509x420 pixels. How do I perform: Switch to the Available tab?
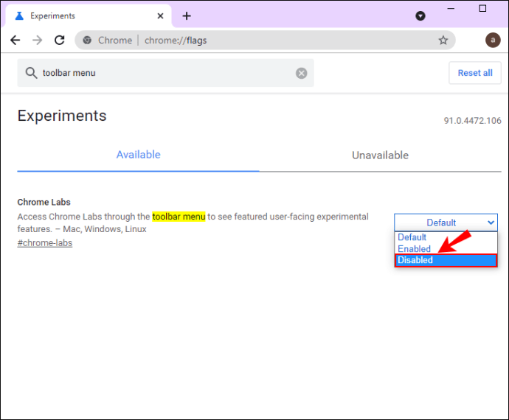(x=138, y=155)
